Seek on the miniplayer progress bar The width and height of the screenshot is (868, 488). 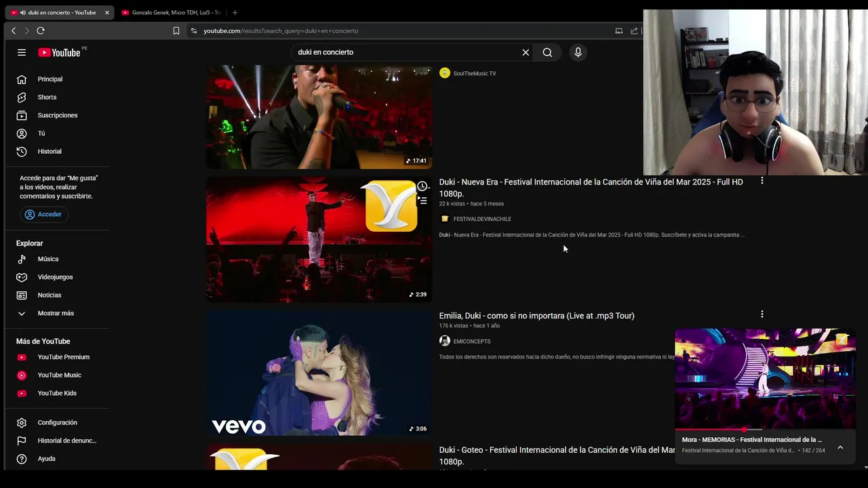pos(765,429)
